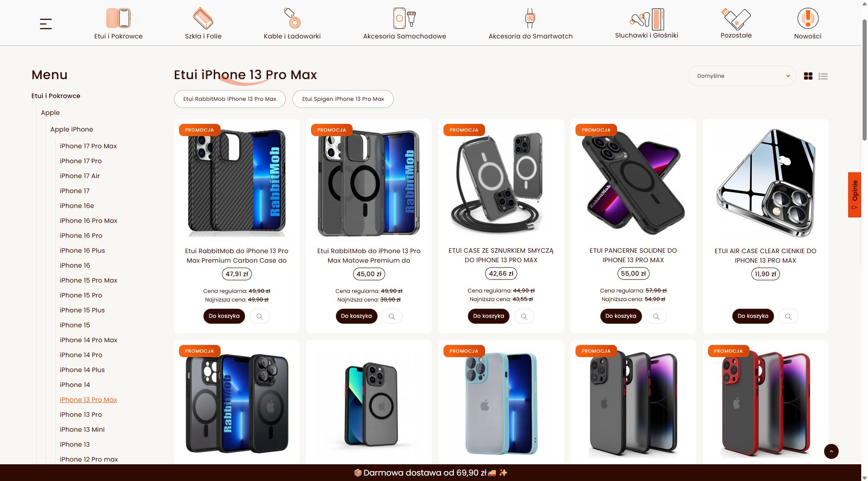This screenshot has width=868, height=481.
Task: Select iPhone 15 Pro Max menu item
Action: click(89, 280)
